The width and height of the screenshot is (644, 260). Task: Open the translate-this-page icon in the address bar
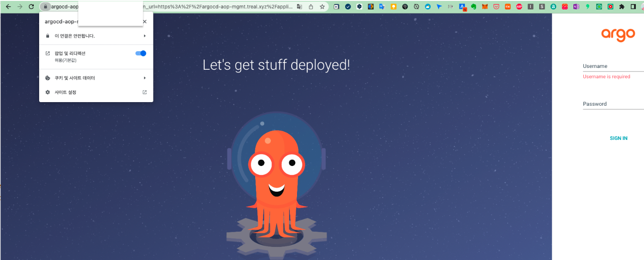tap(299, 7)
